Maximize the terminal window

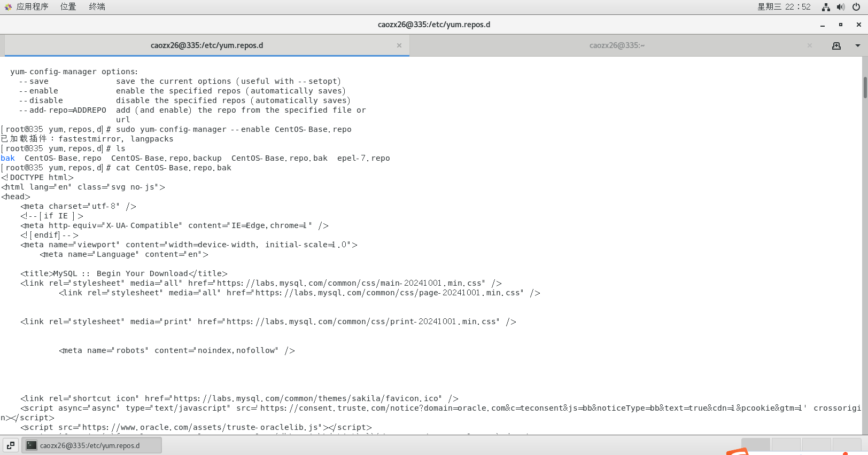(x=841, y=25)
